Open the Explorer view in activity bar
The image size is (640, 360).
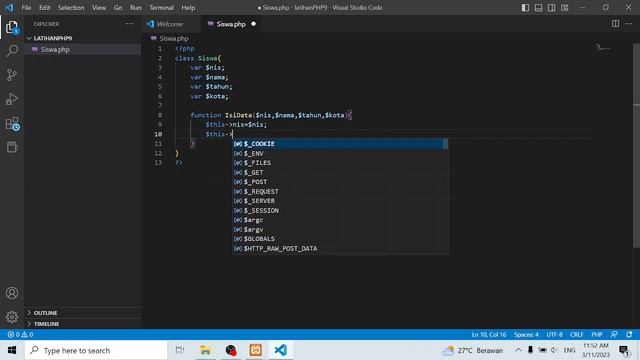pyautogui.click(x=12, y=27)
